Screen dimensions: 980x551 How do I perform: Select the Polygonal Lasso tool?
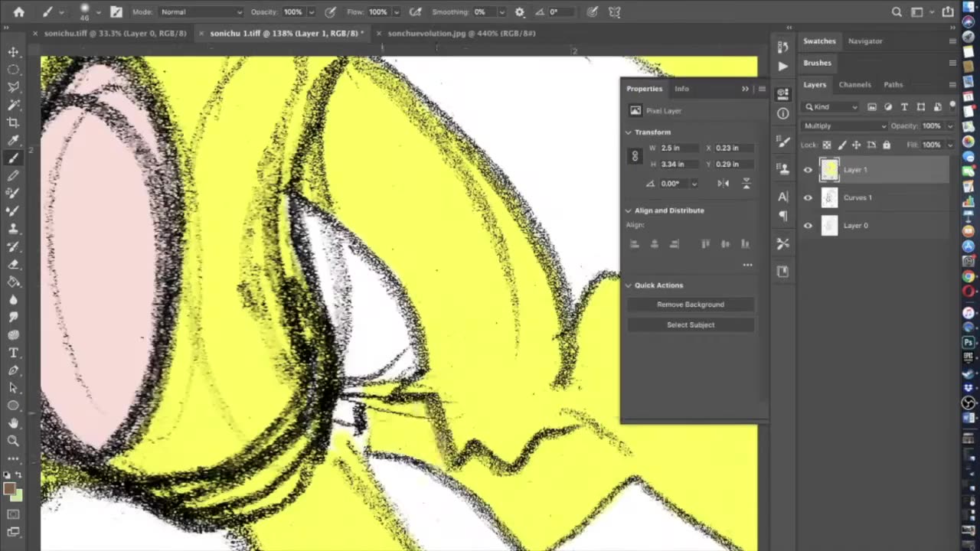(13, 87)
